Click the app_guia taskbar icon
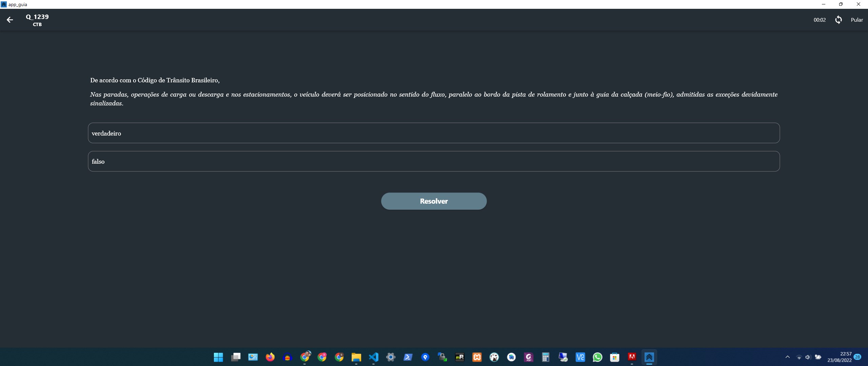This screenshot has height=366, width=868. click(x=649, y=357)
